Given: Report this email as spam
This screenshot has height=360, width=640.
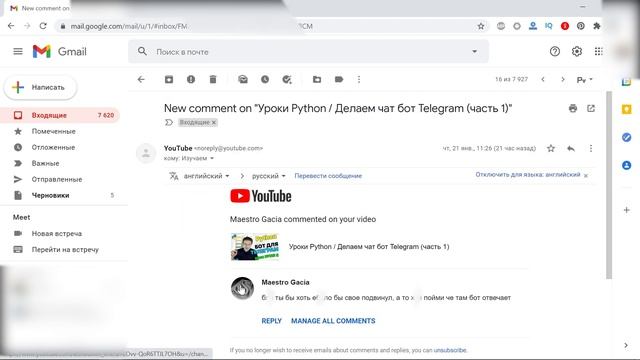Looking at the screenshot, I should pos(191,80).
